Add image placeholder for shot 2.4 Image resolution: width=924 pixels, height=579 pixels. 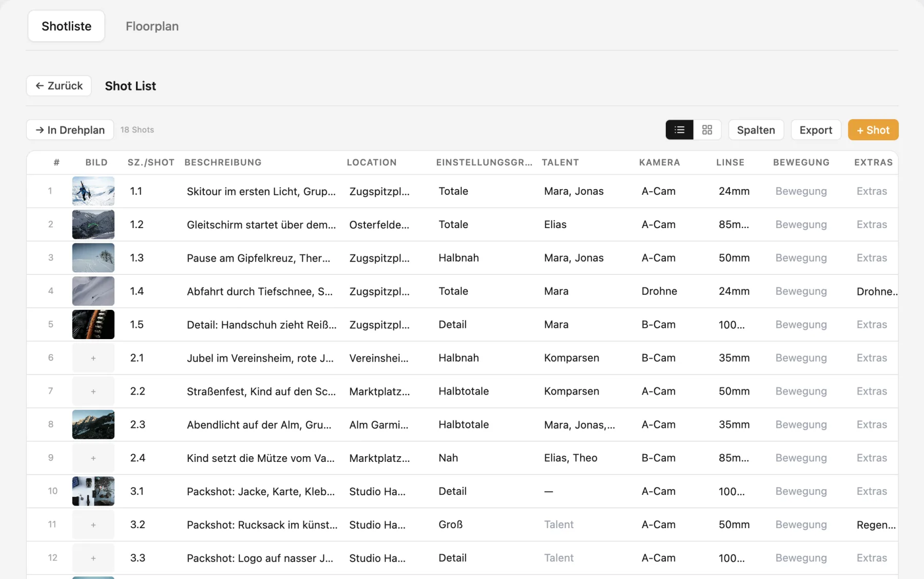click(x=93, y=458)
